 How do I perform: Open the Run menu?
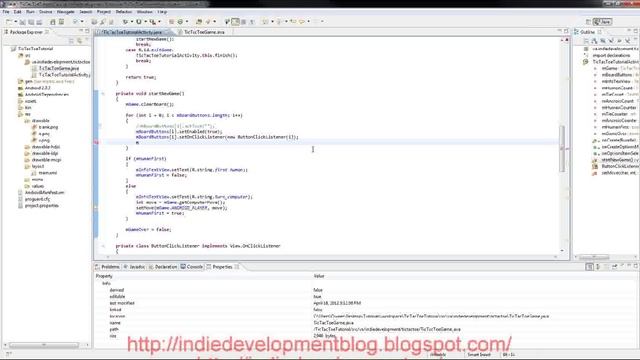point(30,12)
